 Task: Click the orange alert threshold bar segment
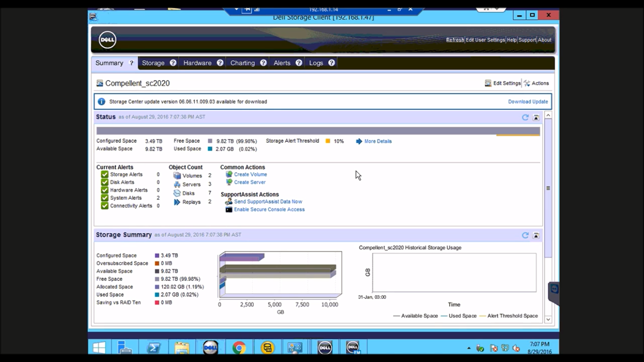pos(518,134)
